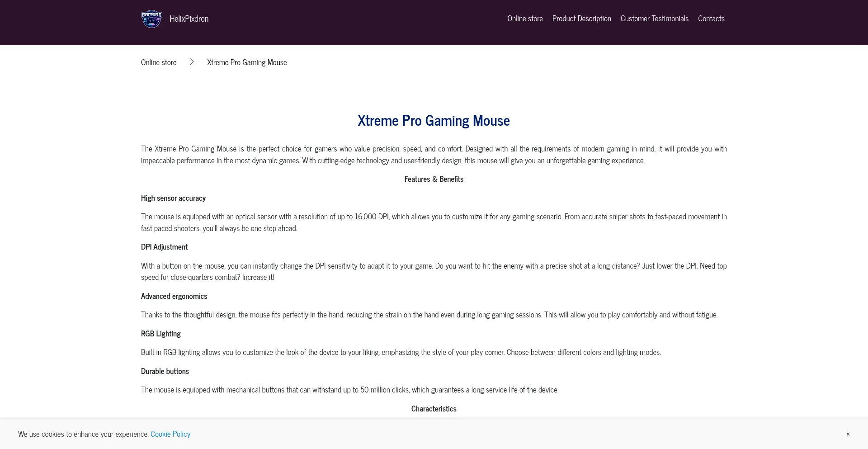Click the HelixPixdron gamers logo icon
The width and height of the screenshot is (868, 449).
[151, 19]
